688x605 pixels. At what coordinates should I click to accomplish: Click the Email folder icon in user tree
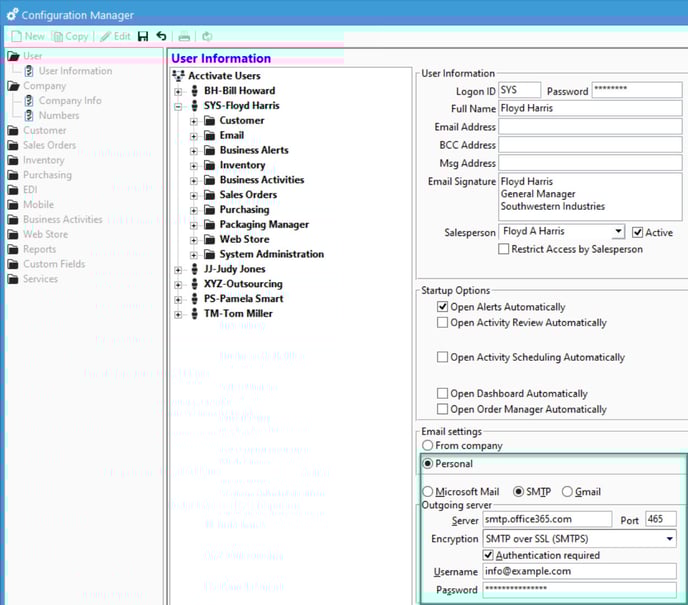(x=210, y=136)
